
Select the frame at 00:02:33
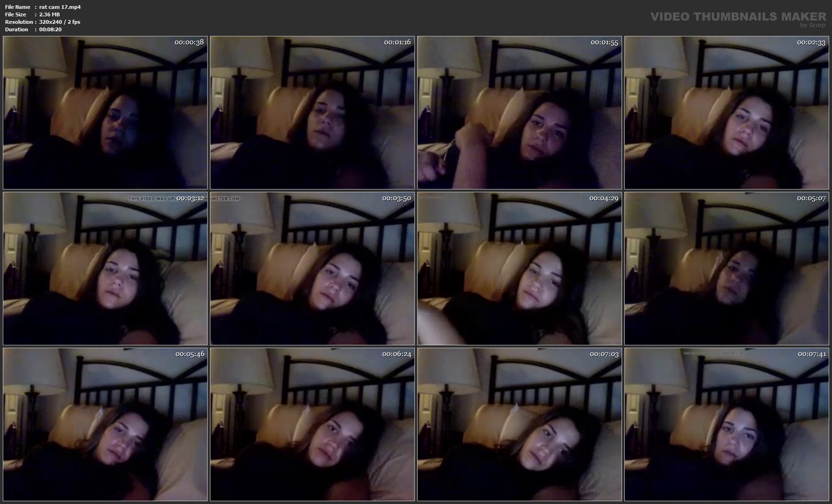coord(727,112)
